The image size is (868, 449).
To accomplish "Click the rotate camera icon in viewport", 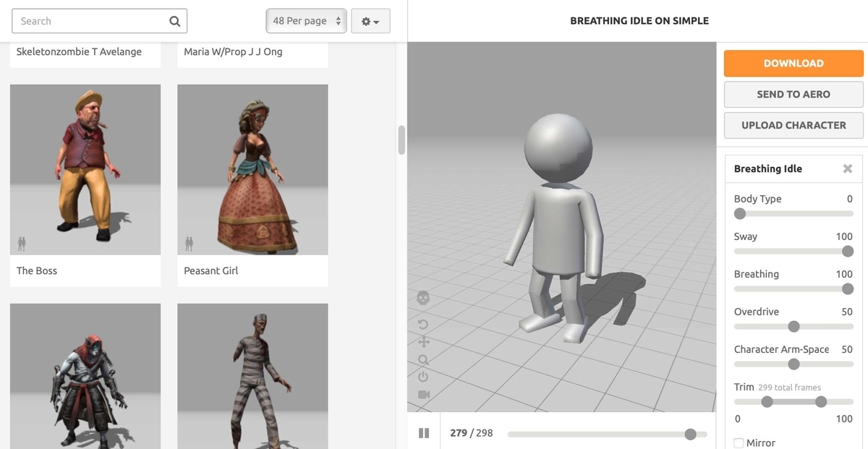I will click(x=424, y=324).
